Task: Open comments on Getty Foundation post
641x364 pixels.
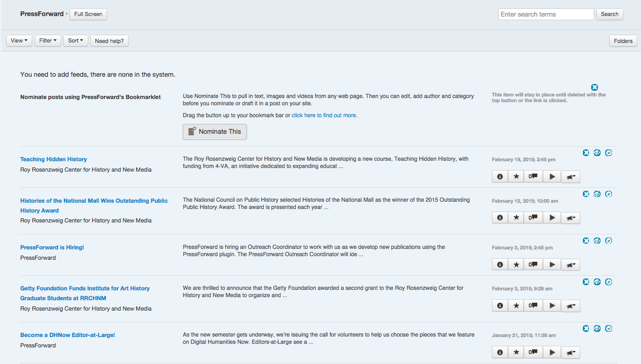Action: click(533, 305)
